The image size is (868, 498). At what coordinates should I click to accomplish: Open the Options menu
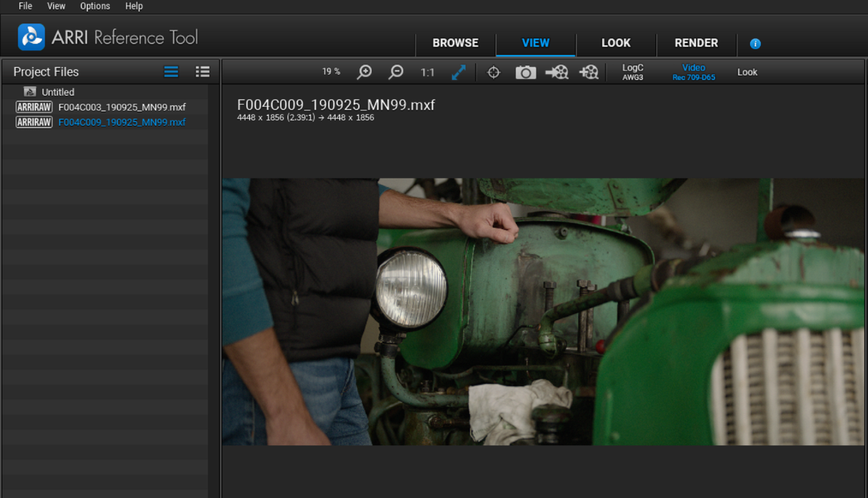click(x=95, y=6)
